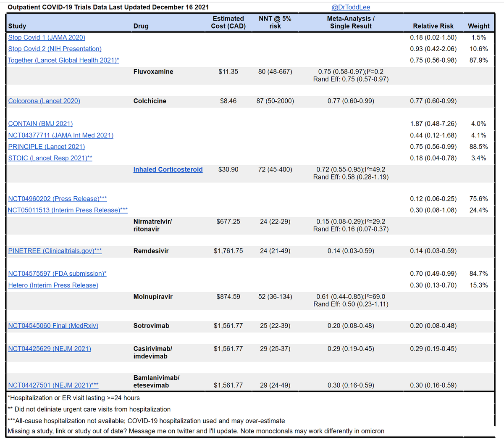Click the NNT value 80 (48-667)
Image resolution: width=504 pixels, height=443 pixels.
275,72
